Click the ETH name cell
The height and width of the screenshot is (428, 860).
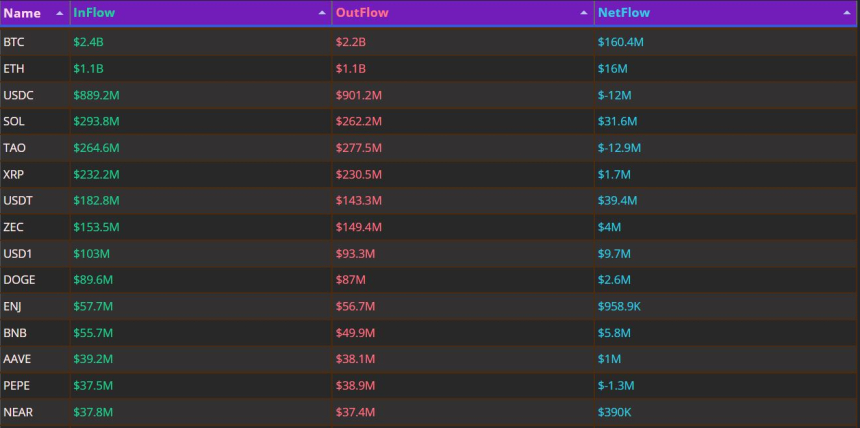tap(14, 69)
